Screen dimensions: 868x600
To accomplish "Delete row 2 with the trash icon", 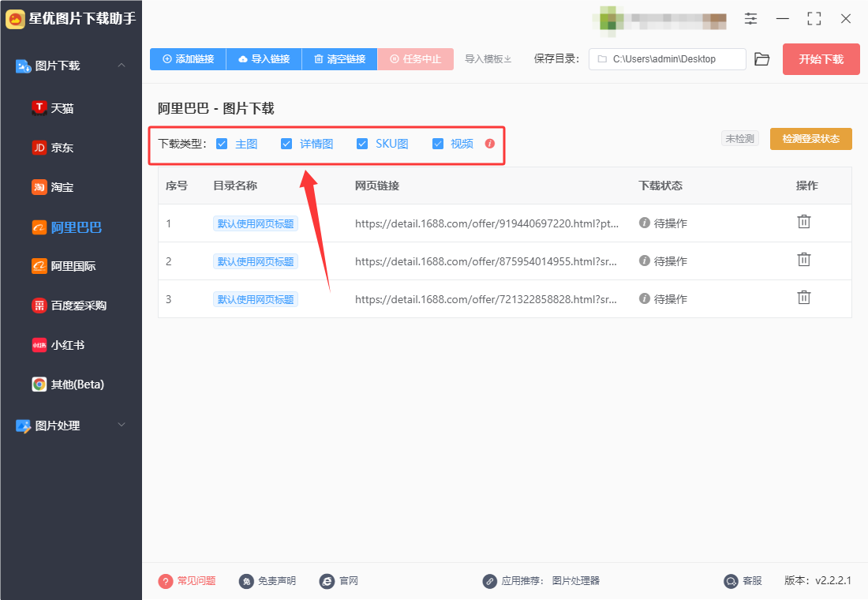I will point(804,259).
